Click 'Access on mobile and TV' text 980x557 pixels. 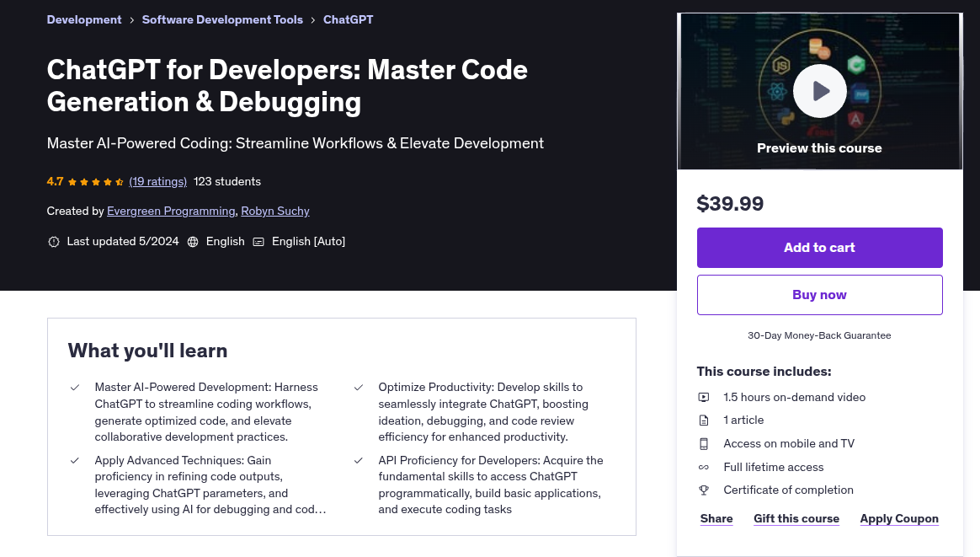(789, 444)
